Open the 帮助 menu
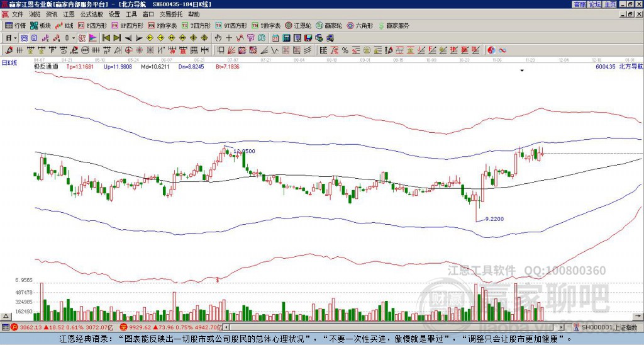Viewport: 644px width, 345px height. coord(194,14)
